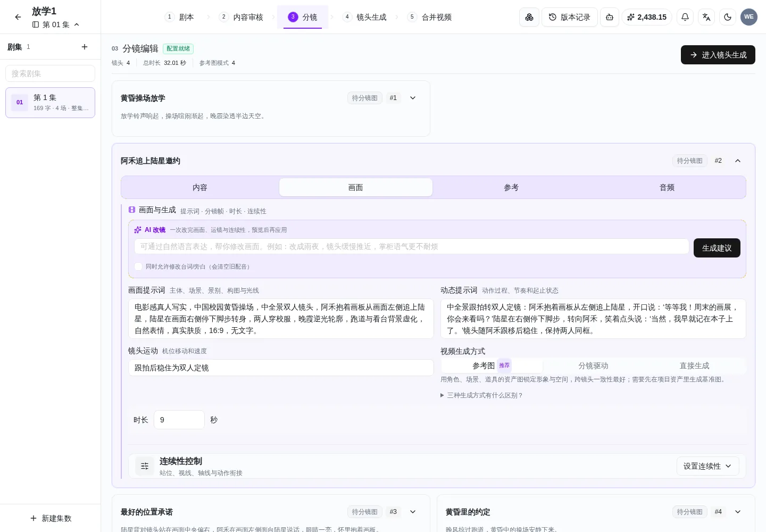Add a new episode with the plus icon

coord(85,47)
